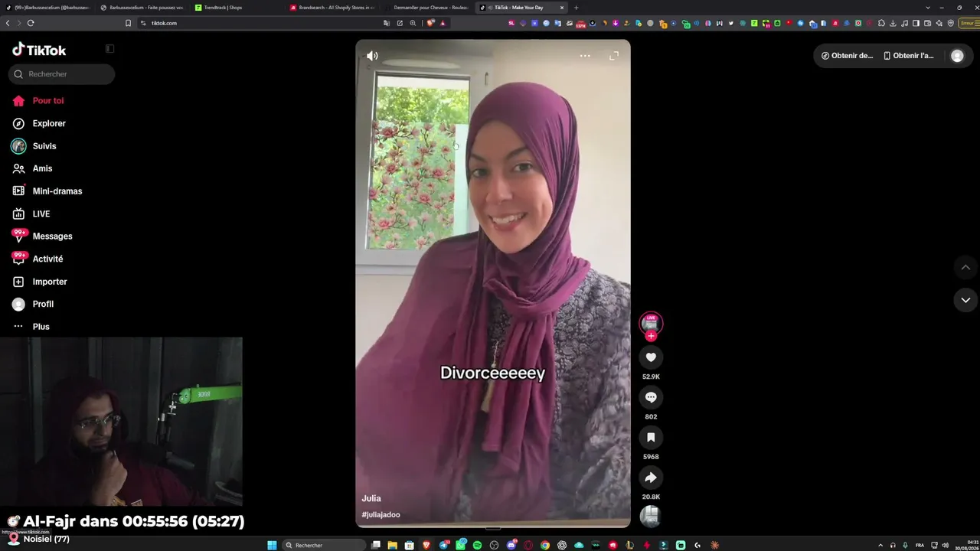
Task: Open the system volume control
Action: tap(945, 545)
